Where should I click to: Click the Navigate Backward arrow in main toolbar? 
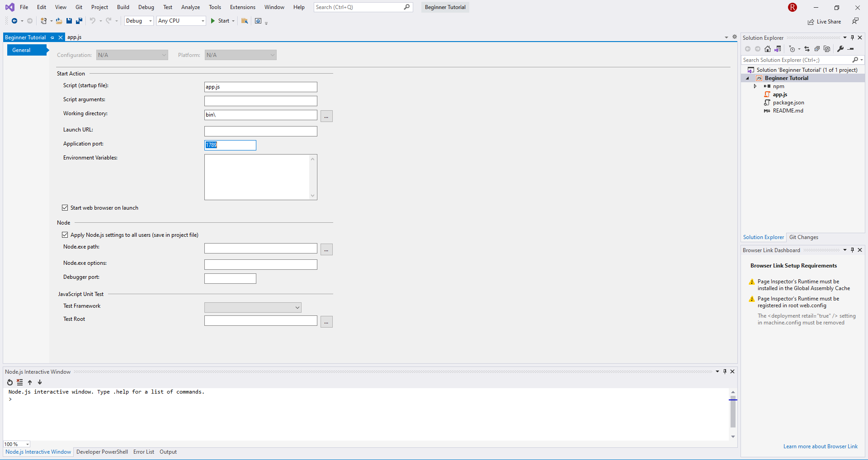click(x=14, y=21)
